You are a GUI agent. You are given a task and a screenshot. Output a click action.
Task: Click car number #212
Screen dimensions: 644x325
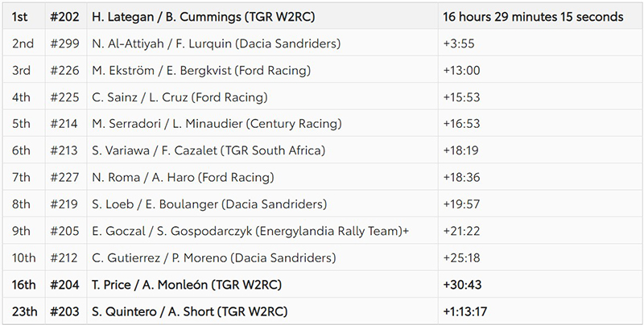pos(64,258)
